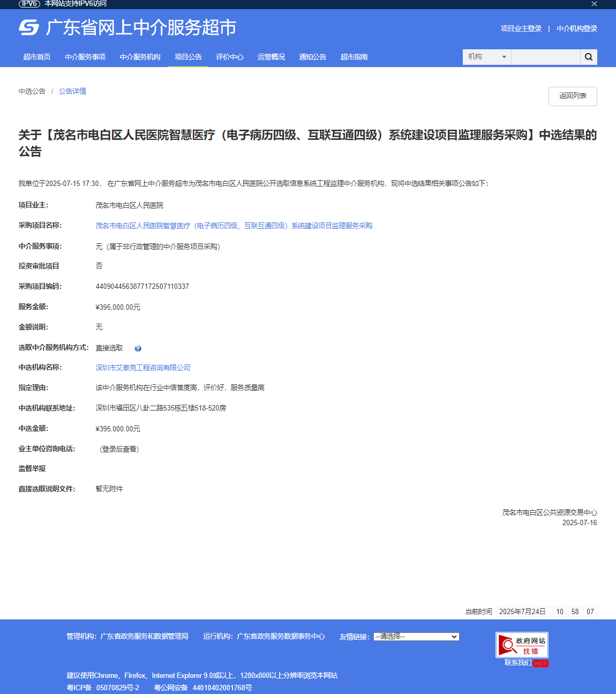Click the 联系我们 footer link
This screenshot has width=616, height=694.
518,663
